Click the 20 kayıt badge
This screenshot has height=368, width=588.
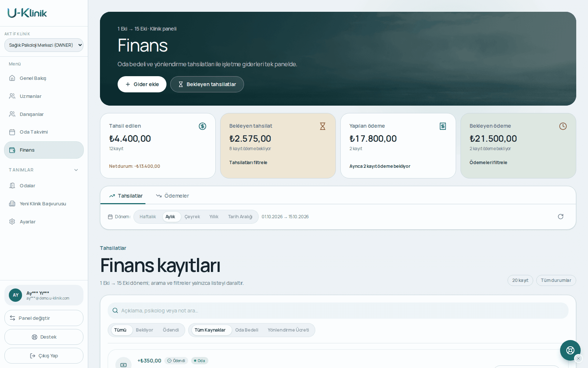520,280
